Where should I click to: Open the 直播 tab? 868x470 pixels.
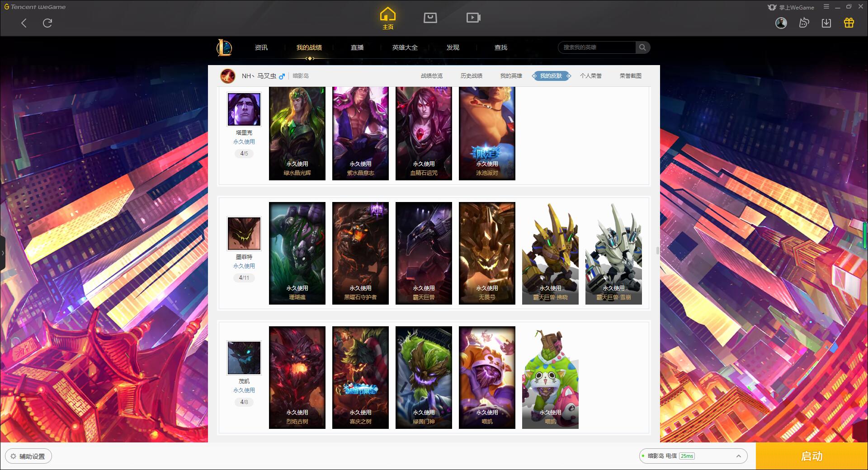(x=357, y=47)
